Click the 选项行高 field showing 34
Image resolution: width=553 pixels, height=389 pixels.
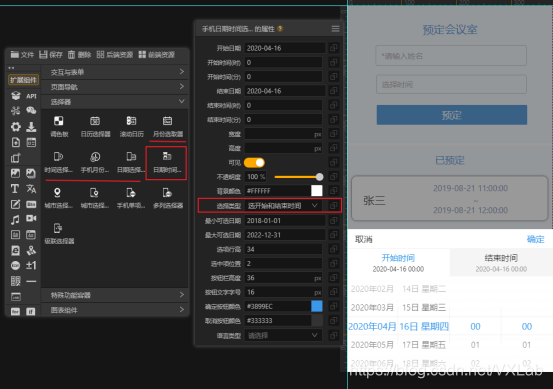(x=283, y=249)
